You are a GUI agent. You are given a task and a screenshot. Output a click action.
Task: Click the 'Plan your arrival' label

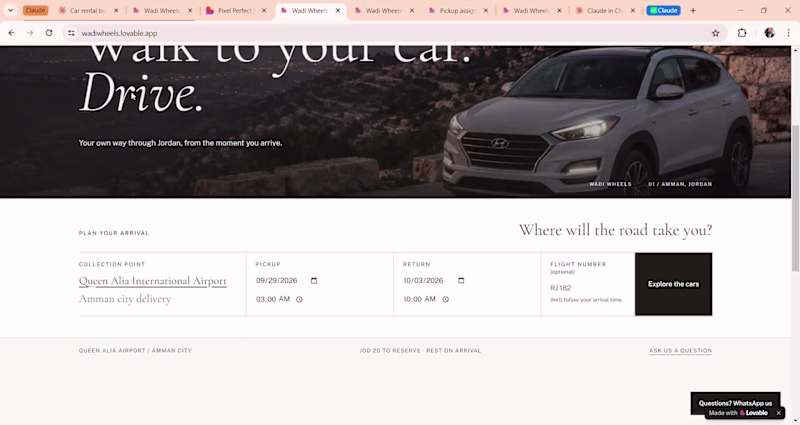click(x=114, y=233)
